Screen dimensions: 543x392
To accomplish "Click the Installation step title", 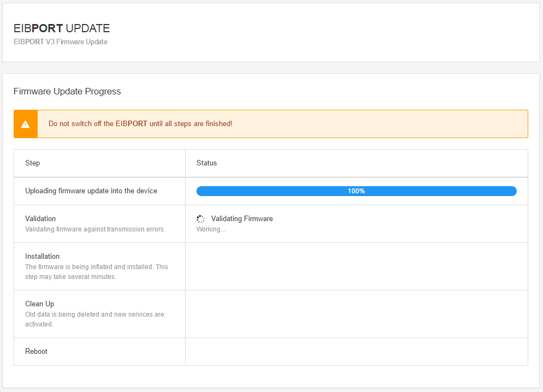I will click(x=43, y=257).
